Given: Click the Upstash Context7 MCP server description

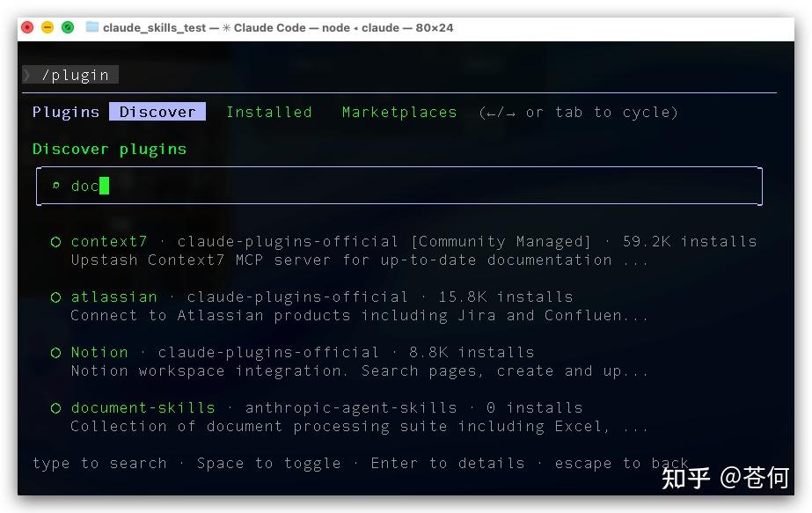Looking at the screenshot, I should 359,260.
